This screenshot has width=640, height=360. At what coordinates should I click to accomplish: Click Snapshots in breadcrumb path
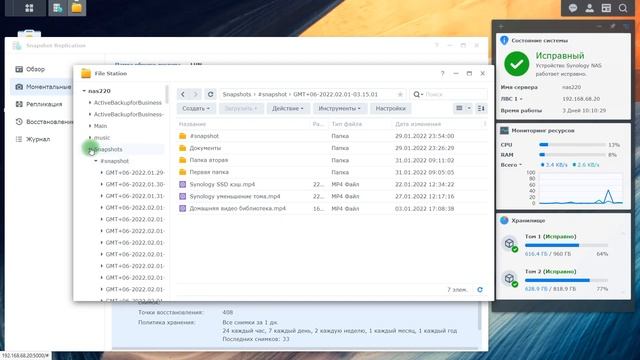coord(237,94)
